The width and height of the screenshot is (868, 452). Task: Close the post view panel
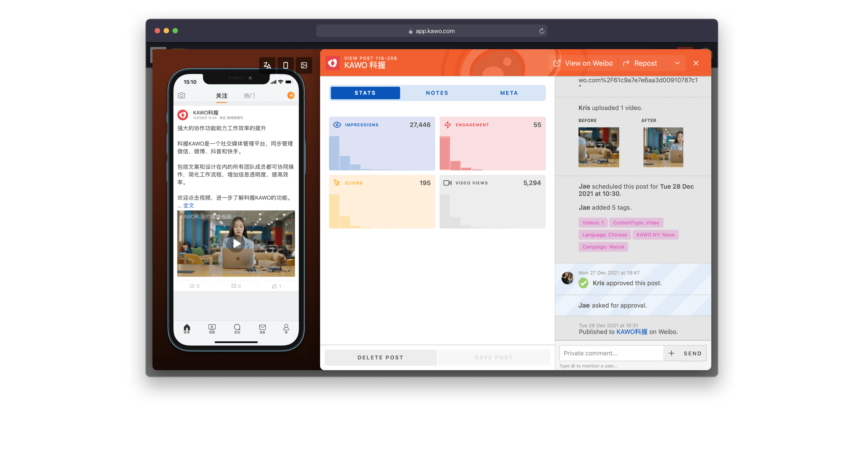696,63
